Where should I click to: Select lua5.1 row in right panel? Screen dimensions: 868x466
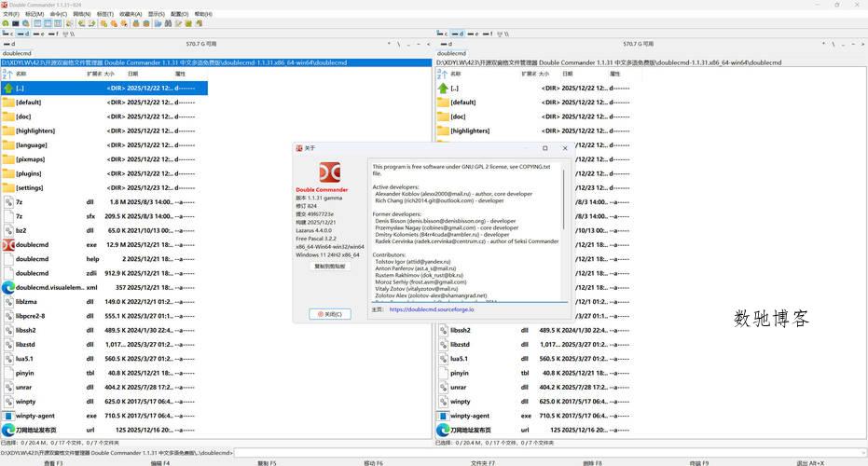pos(539,359)
